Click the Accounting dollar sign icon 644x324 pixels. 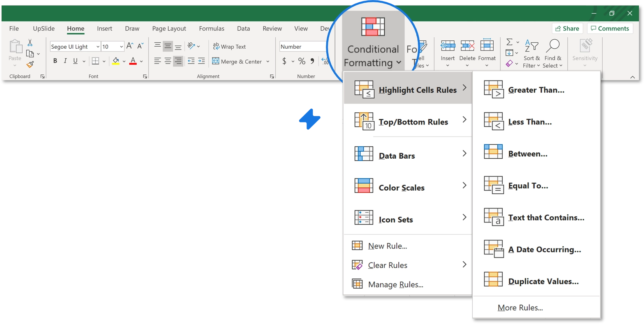point(284,61)
